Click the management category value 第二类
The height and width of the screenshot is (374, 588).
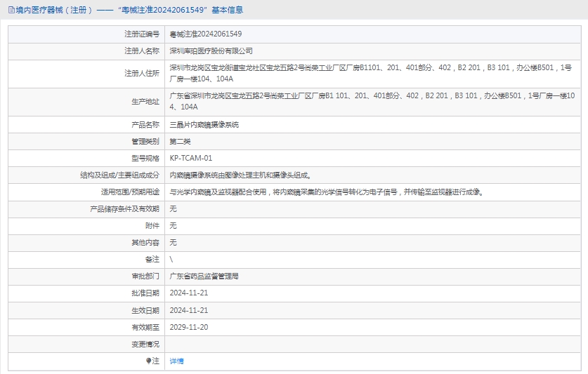click(180, 141)
